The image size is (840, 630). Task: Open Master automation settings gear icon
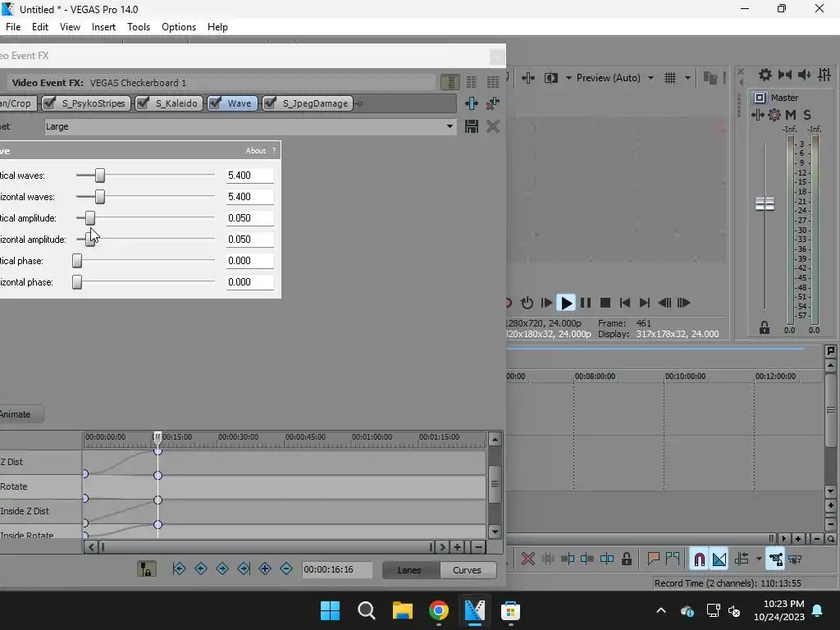point(774,115)
